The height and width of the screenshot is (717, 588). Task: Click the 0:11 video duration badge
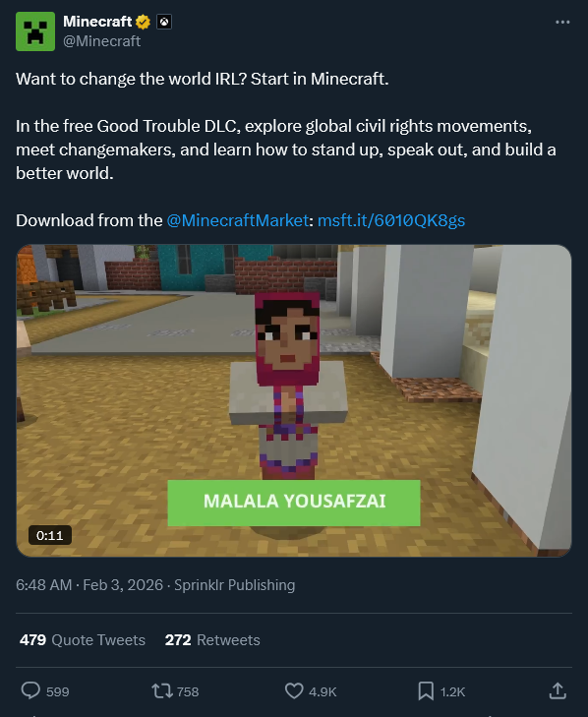pyautogui.click(x=50, y=535)
